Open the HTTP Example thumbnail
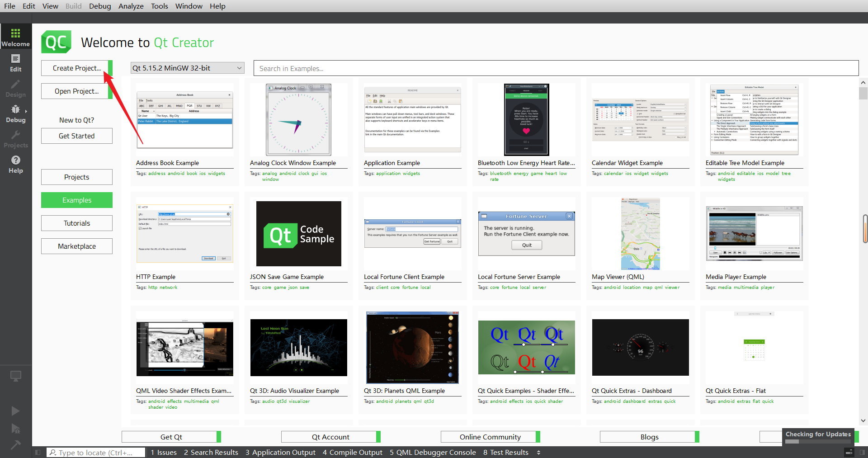868x458 pixels. pos(185,234)
